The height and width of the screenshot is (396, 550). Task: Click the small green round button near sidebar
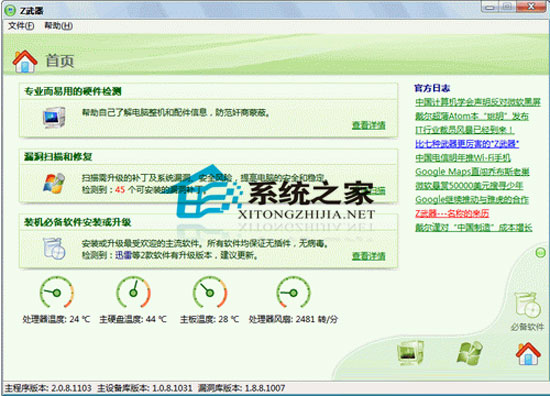pyautogui.click(x=541, y=252)
